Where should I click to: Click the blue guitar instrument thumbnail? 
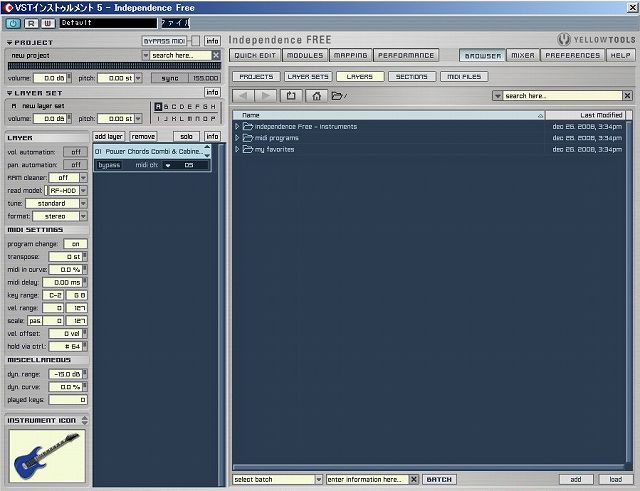point(47,456)
